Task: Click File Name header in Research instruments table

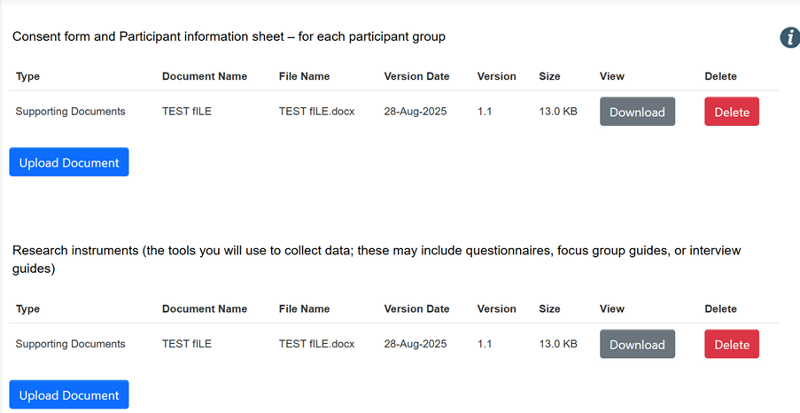Action: (304, 309)
